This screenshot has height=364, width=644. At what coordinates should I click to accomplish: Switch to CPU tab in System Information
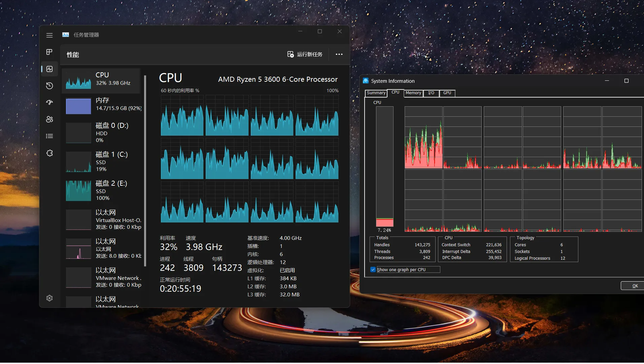point(395,93)
